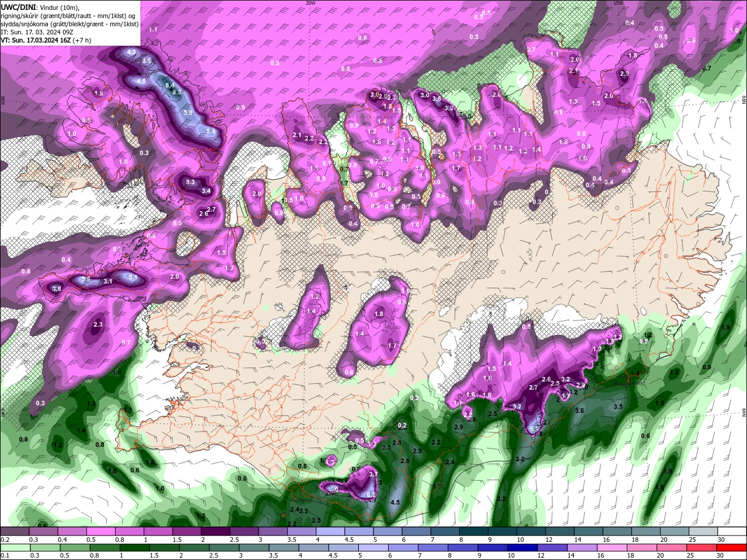Click the 'slydda/snjókoma' legend description line

coord(69,24)
